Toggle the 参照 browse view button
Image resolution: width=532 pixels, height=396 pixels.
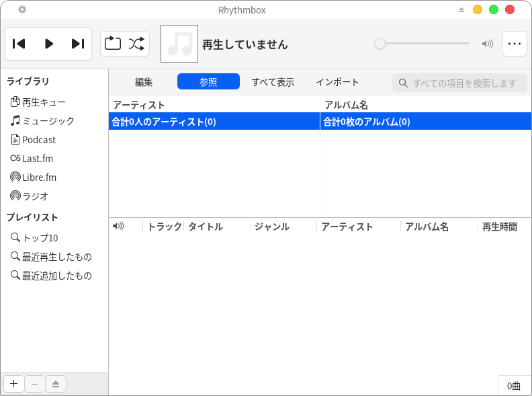[x=208, y=82]
